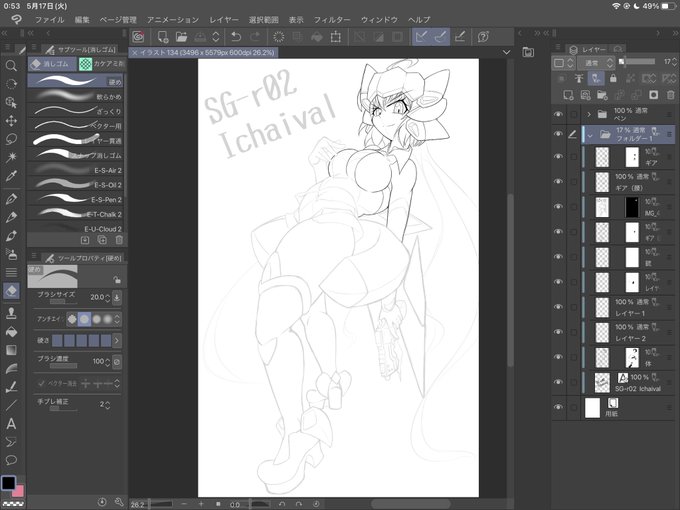Select the ベクター用 eraser sub tool
680x510 pixels.
76,126
